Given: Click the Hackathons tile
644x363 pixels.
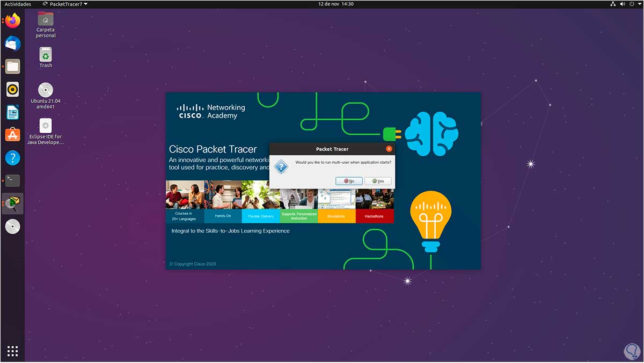Looking at the screenshot, I should pos(375,216).
